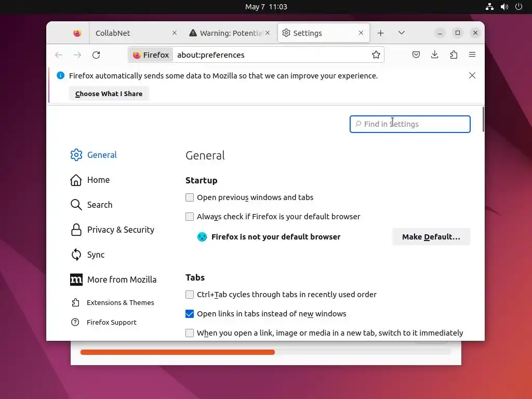Open the system power menu icon
The image size is (532, 399).
coord(518,7)
